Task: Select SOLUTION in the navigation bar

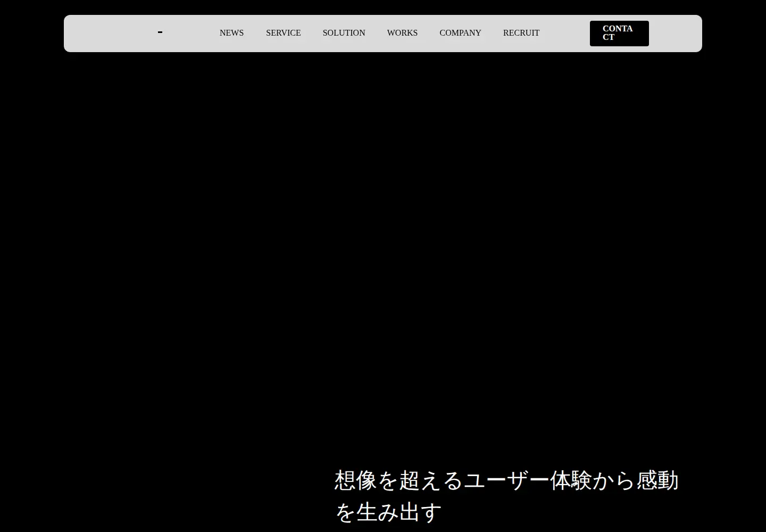Action: tap(344, 33)
